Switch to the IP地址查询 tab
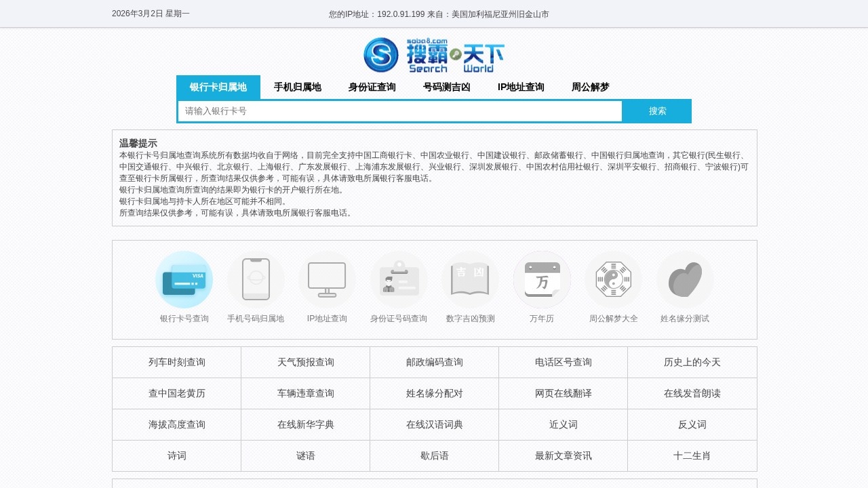 pos(521,87)
